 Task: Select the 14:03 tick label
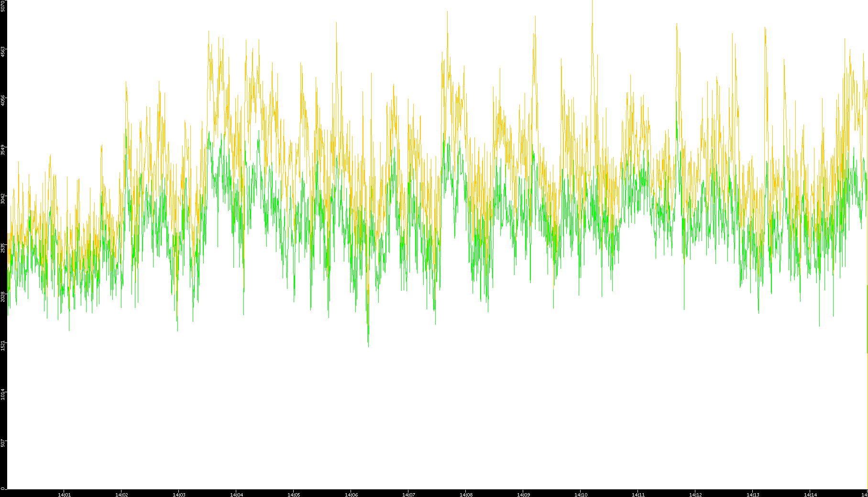point(179,495)
